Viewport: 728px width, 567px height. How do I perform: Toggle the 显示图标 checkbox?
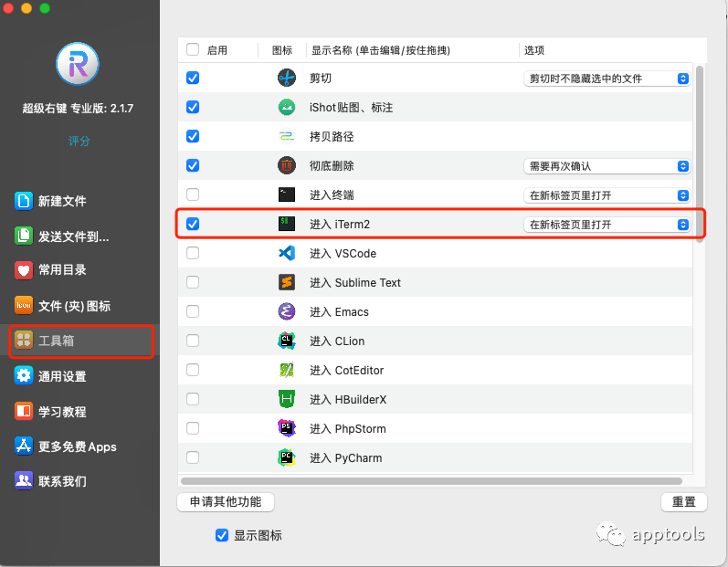pyautogui.click(x=221, y=535)
